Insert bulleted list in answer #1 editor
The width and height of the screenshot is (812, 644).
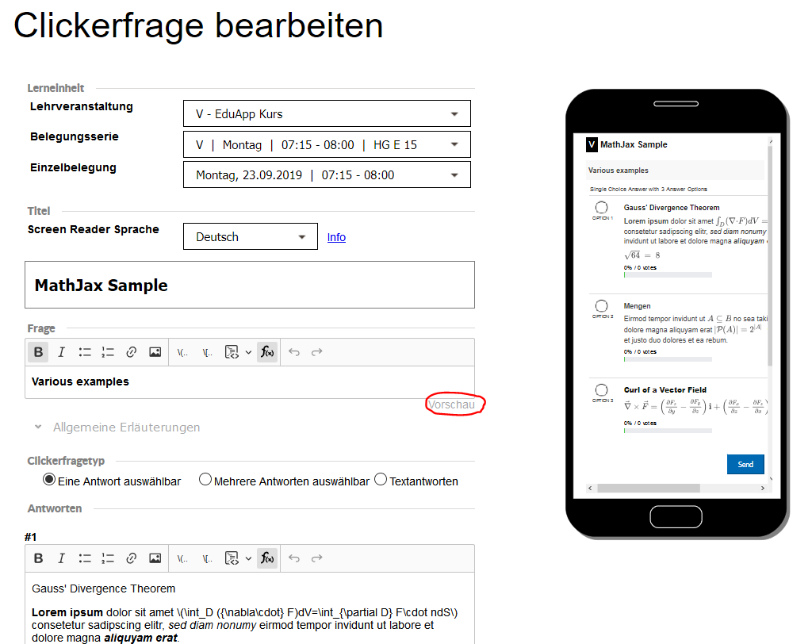click(84, 558)
